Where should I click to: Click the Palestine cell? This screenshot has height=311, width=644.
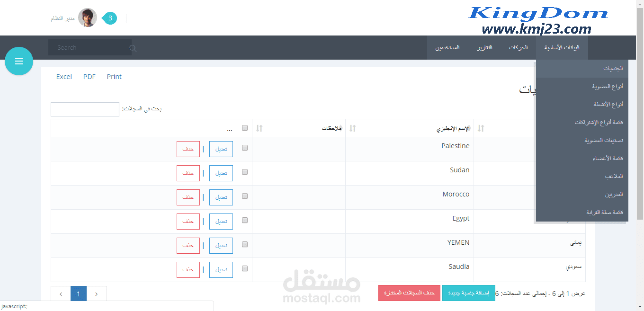tap(410, 149)
